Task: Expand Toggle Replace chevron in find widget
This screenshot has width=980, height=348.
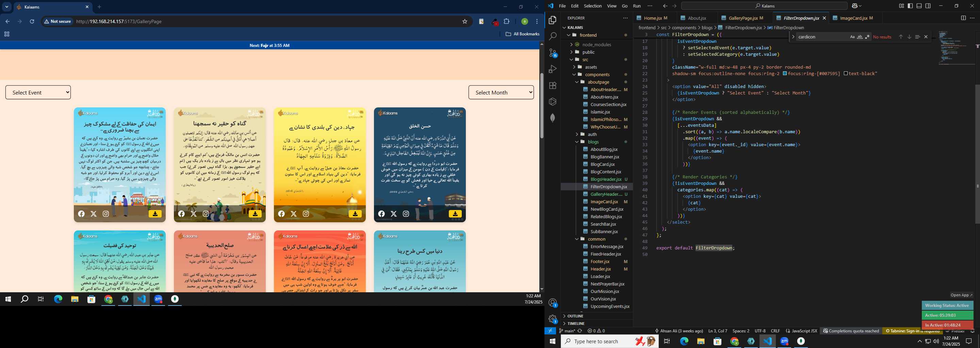Action: point(793,37)
